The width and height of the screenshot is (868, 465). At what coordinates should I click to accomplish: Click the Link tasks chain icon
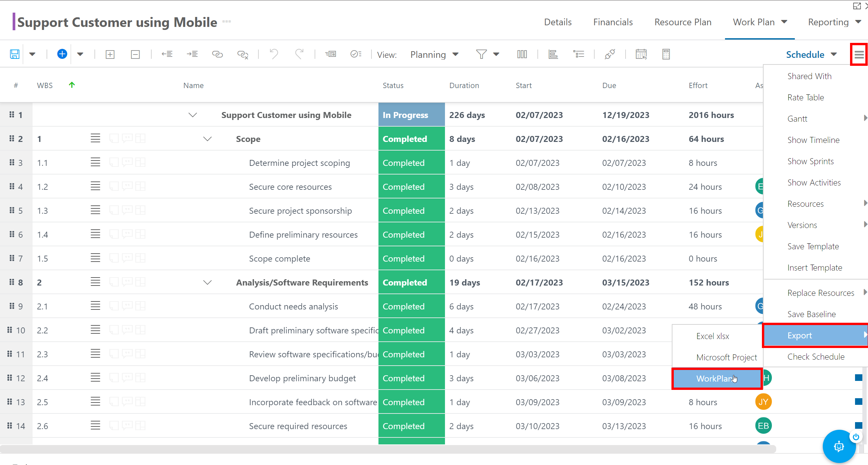pyautogui.click(x=217, y=54)
